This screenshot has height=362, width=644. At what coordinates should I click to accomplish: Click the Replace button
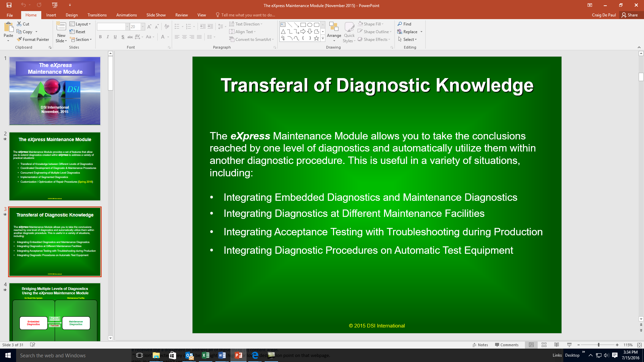click(410, 32)
